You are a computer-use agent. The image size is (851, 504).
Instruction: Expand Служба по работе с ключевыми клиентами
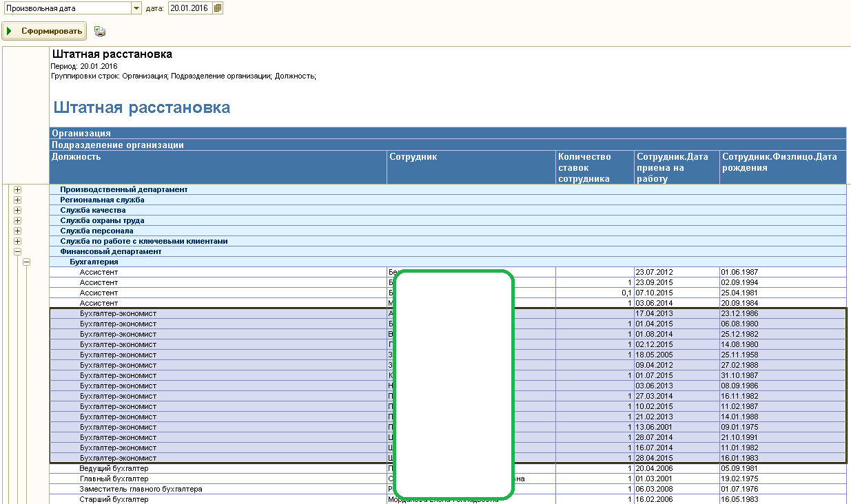tap(18, 241)
